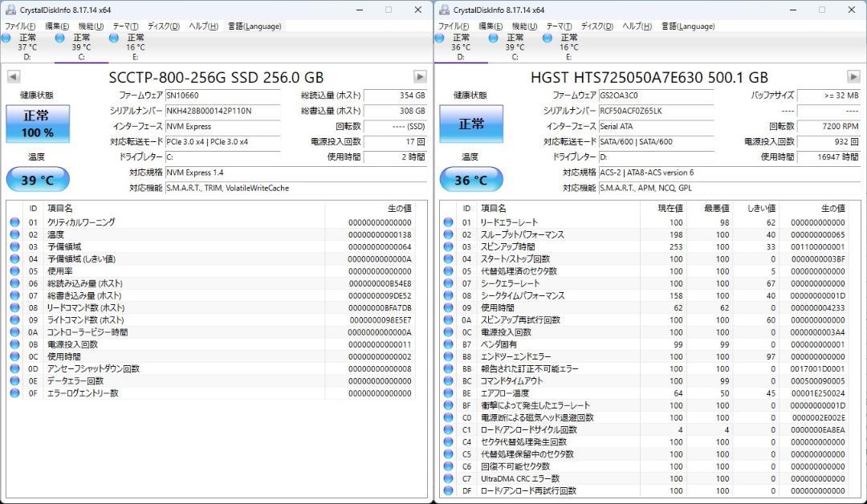Click status icon for シークエラーレート row

pyautogui.click(x=449, y=283)
